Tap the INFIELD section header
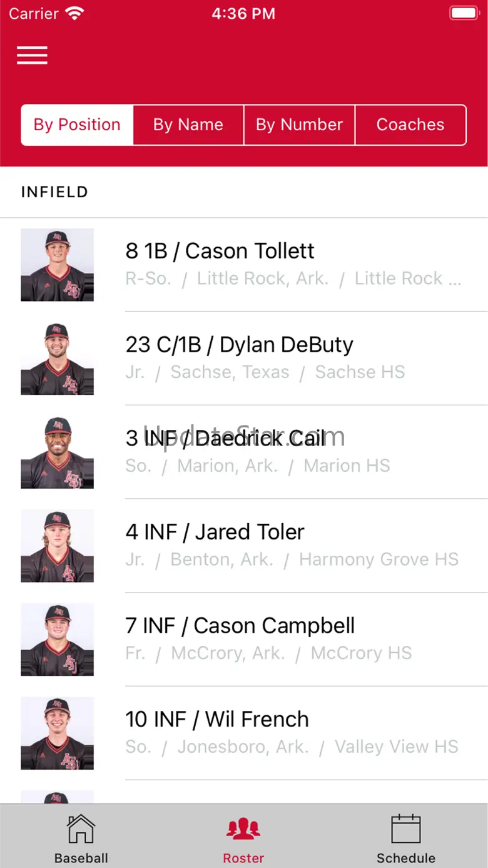Screen dimensions: 488x868 [x=54, y=192]
